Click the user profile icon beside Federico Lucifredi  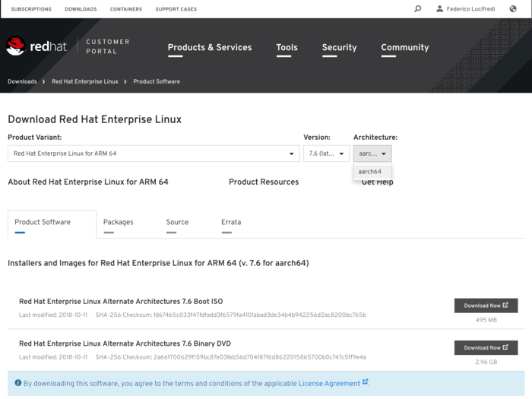[439, 9]
